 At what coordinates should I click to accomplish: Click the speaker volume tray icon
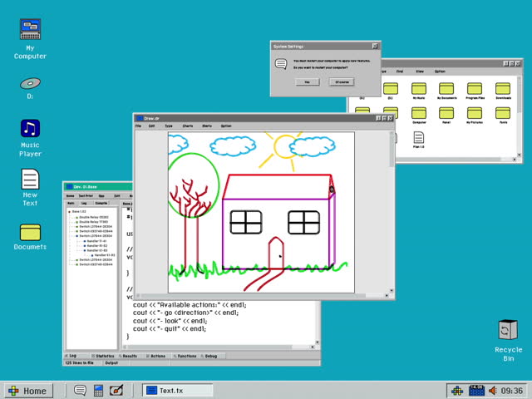(x=493, y=390)
